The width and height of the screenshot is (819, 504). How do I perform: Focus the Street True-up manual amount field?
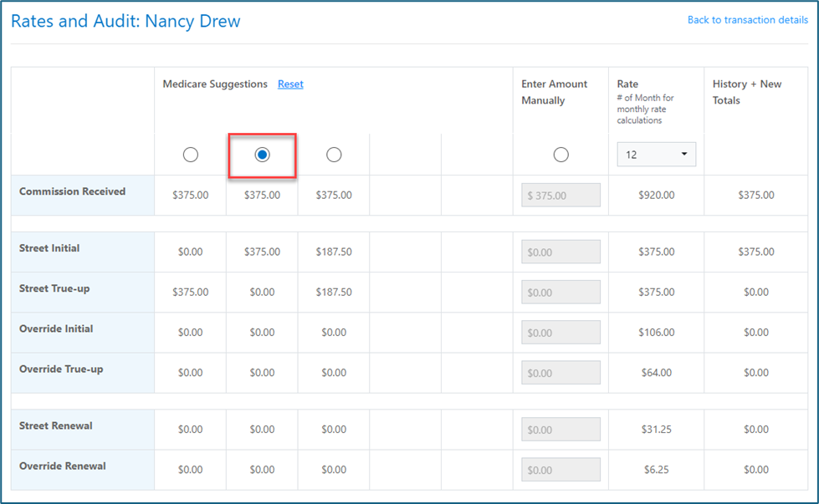(561, 293)
